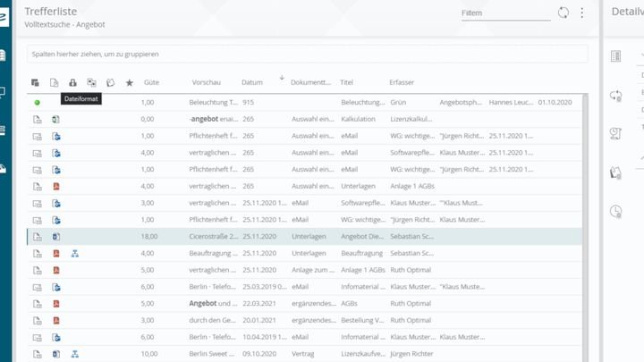The height and width of the screenshot is (362, 644).
Task: Expand the chevron in the Detail panel
Action: pyautogui.click(x=640, y=56)
